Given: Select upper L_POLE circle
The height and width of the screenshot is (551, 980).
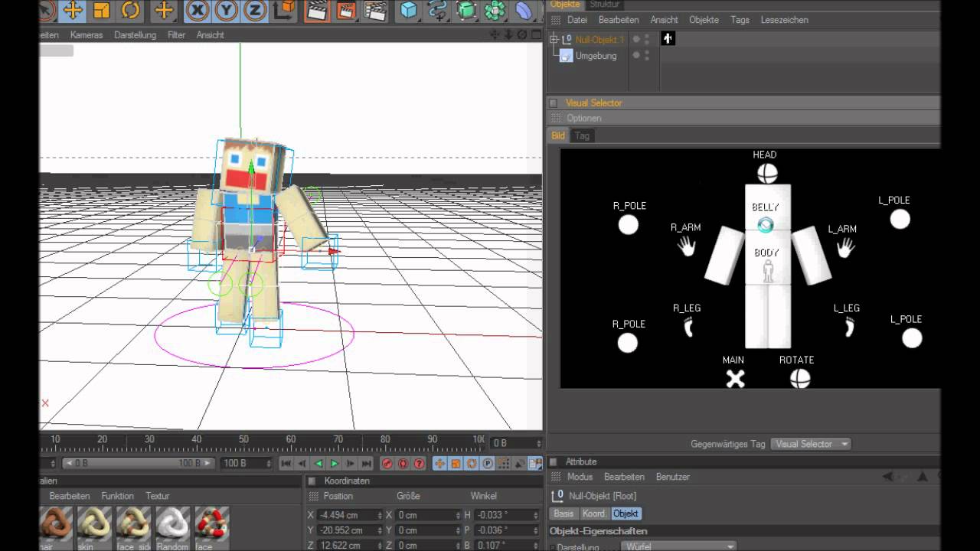Looking at the screenshot, I should tap(900, 220).
